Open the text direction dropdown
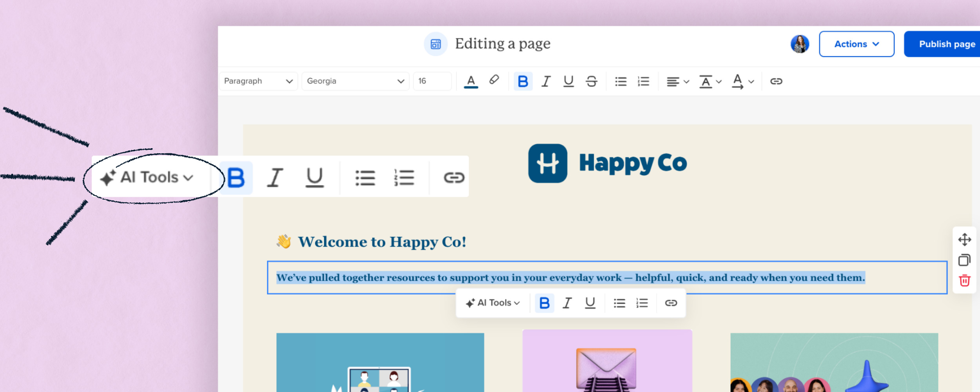980x392 pixels. (x=743, y=82)
